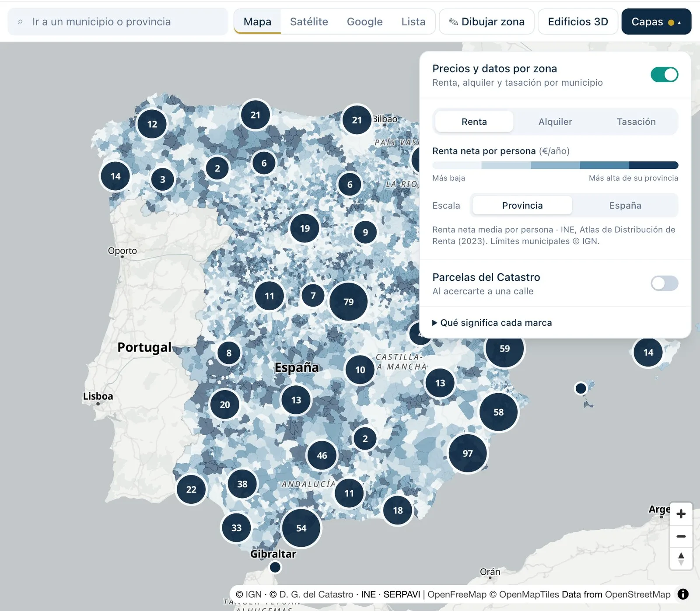Open the OpenFreeMap attribution link
This screenshot has width=700, height=611.
click(457, 594)
